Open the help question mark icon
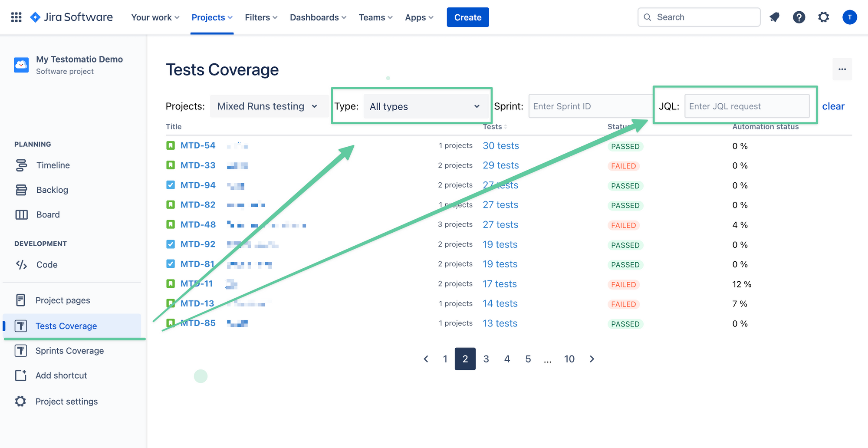868x448 pixels. 799,17
